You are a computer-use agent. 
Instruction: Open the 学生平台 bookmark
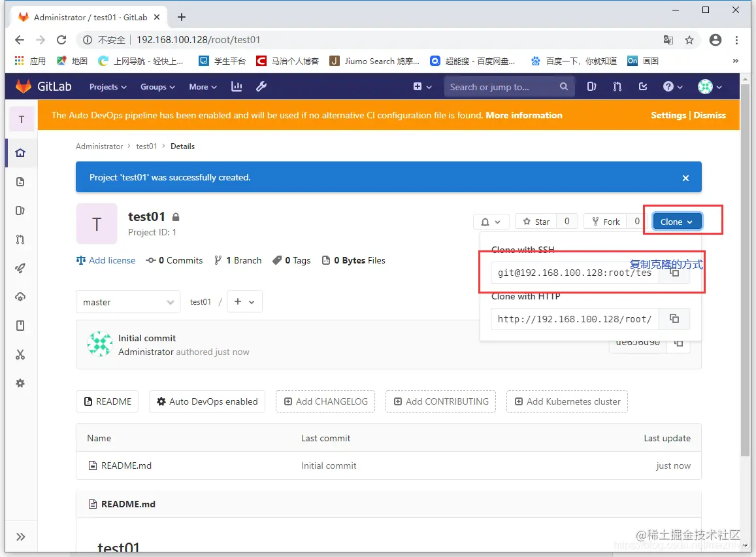(223, 61)
